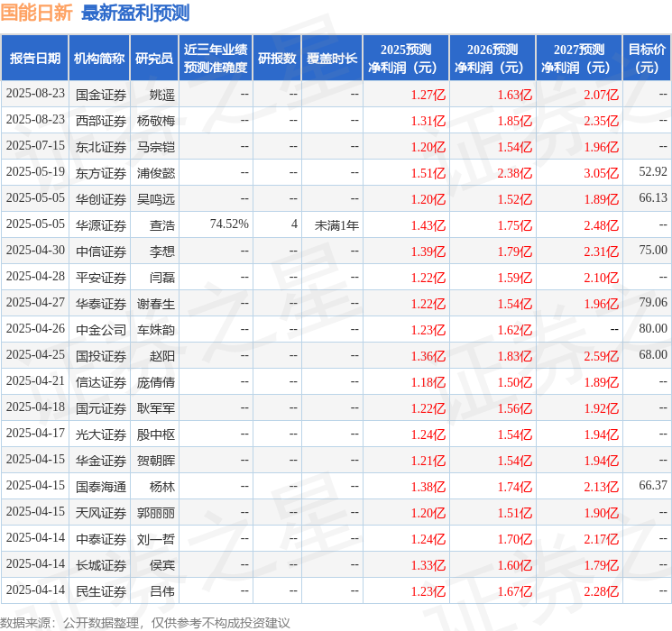Select analyst 郭丽丽
Screen dimensions: 672x631
coord(156,513)
